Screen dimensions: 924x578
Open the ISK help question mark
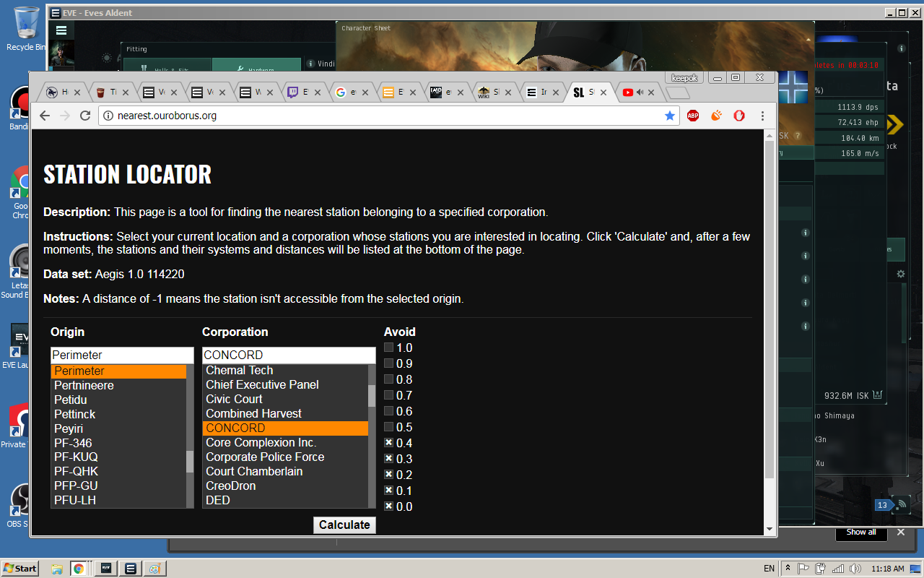pos(798,136)
